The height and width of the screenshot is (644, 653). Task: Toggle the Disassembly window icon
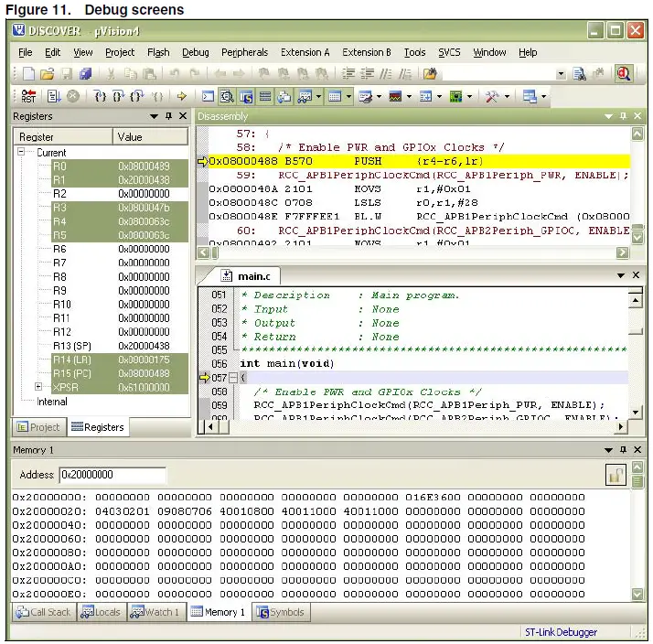227,96
